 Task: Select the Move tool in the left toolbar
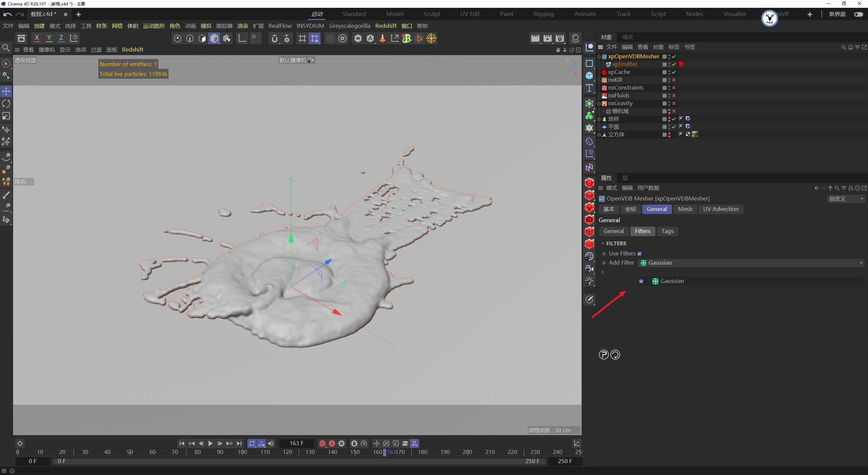6,91
